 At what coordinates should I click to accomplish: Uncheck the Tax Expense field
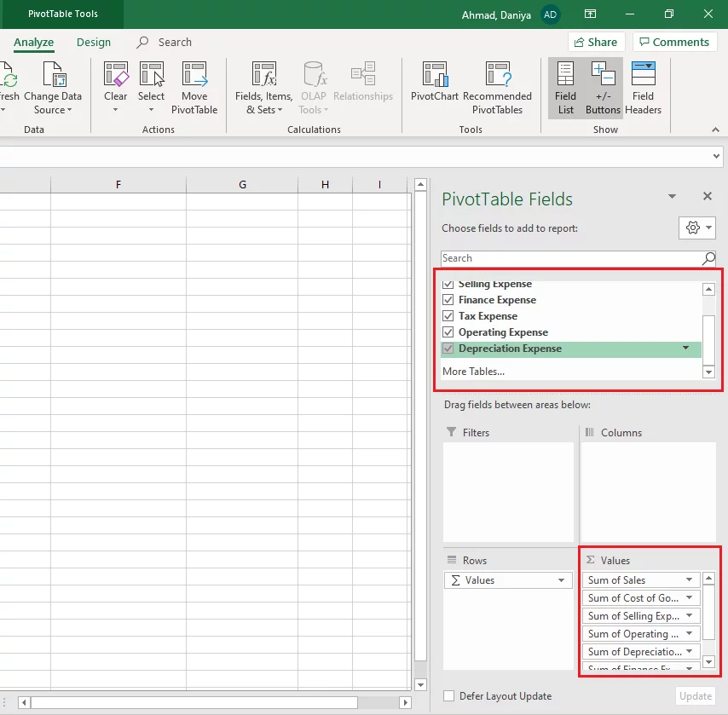(448, 316)
